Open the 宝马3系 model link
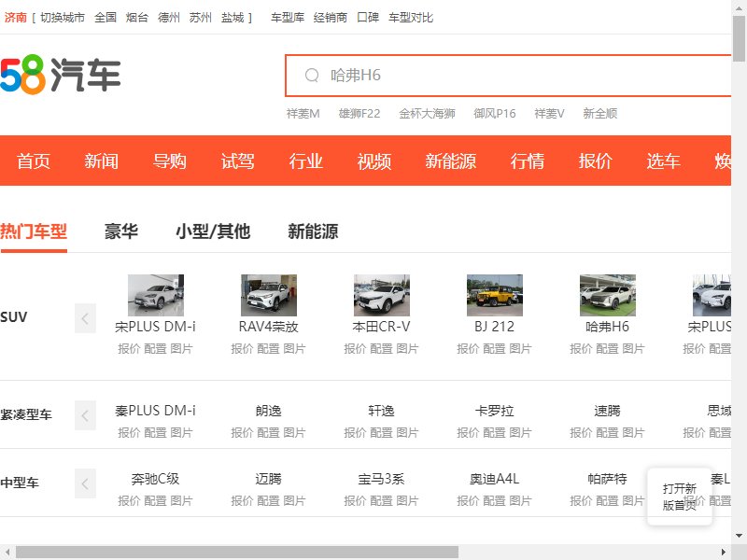 (x=382, y=479)
